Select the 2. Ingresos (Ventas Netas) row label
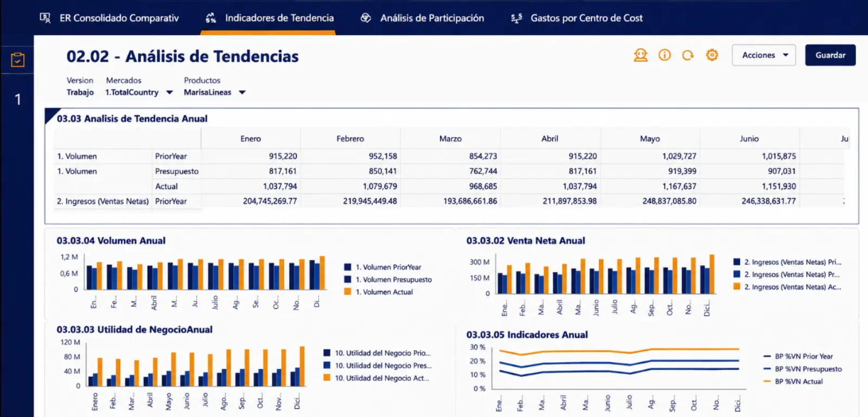 pyautogui.click(x=103, y=201)
